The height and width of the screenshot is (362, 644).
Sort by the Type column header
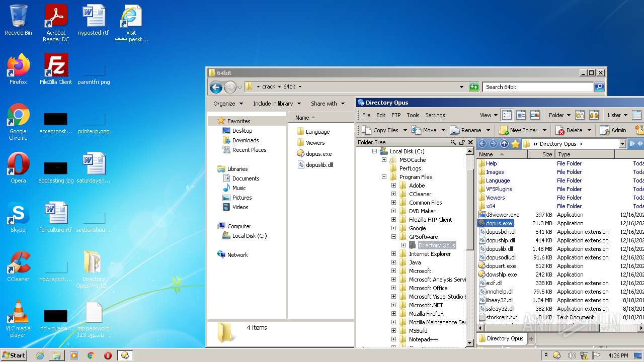(585, 154)
